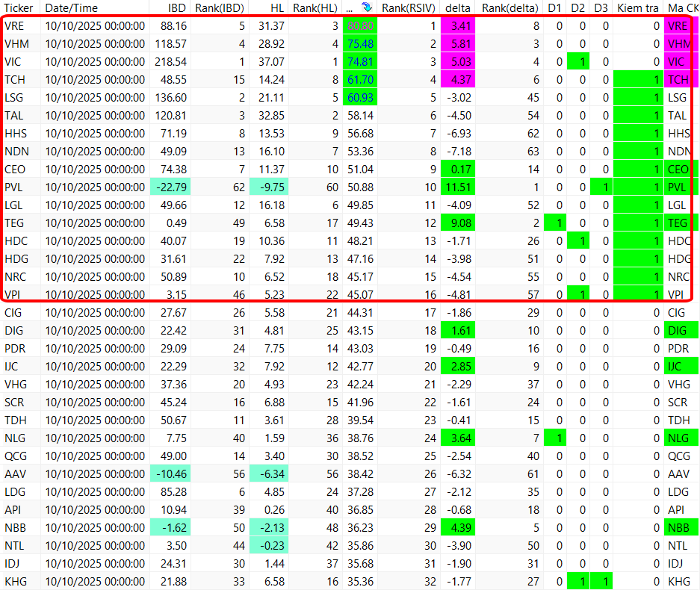Click the green D2 cell in VIC row
The height and width of the screenshot is (590, 700).
[578, 61]
